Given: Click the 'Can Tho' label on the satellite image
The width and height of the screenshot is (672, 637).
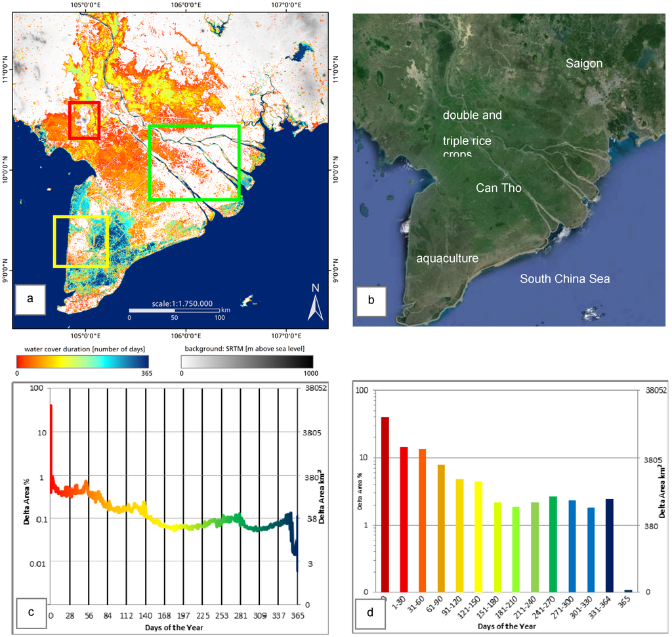Looking at the screenshot, I should point(499,188).
